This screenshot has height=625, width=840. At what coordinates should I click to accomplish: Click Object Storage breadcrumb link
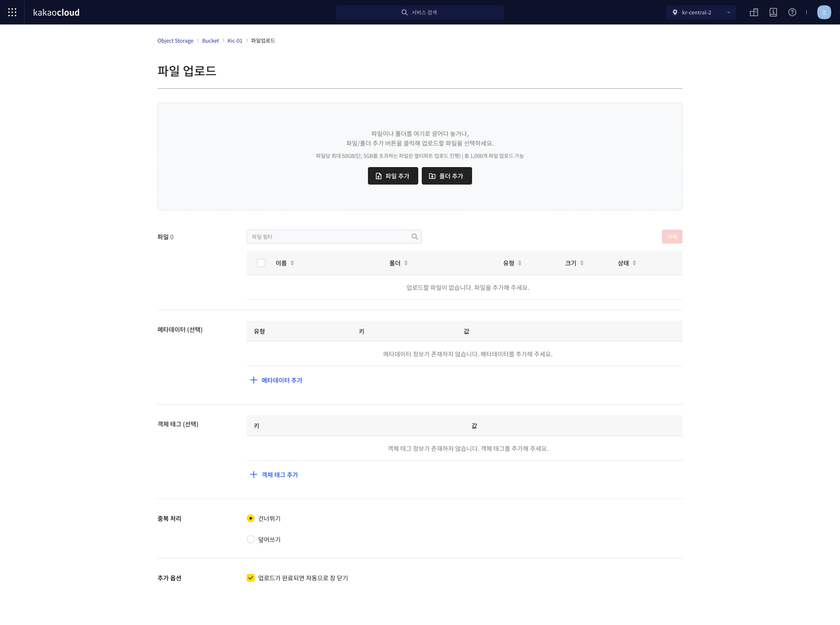[x=175, y=40]
